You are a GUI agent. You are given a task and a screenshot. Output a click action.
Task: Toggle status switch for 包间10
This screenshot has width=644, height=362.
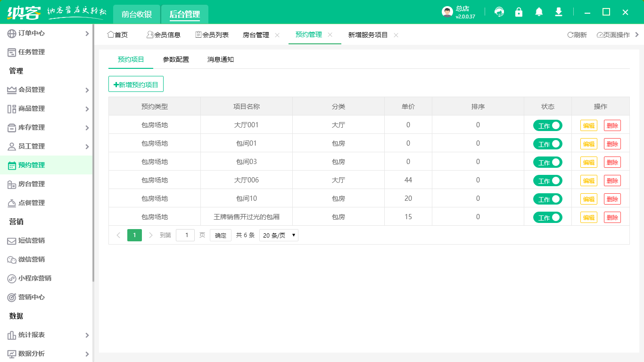click(548, 199)
